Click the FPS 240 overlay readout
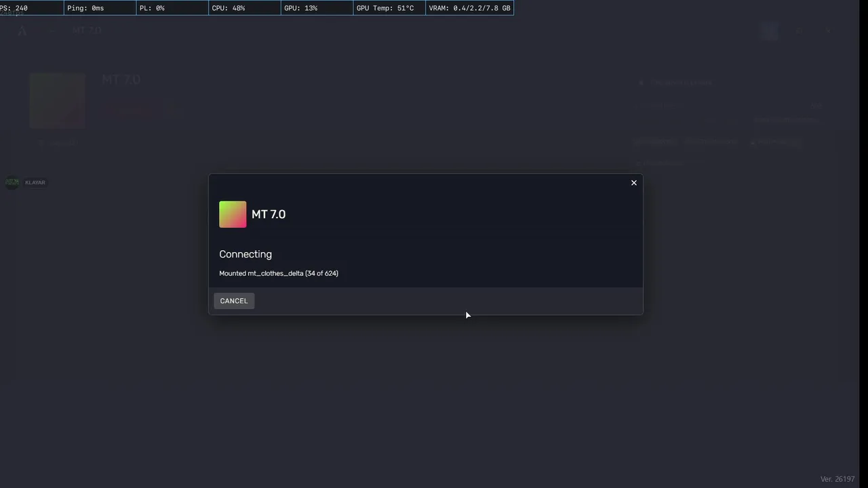868x488 pixels. coord(31,8)
